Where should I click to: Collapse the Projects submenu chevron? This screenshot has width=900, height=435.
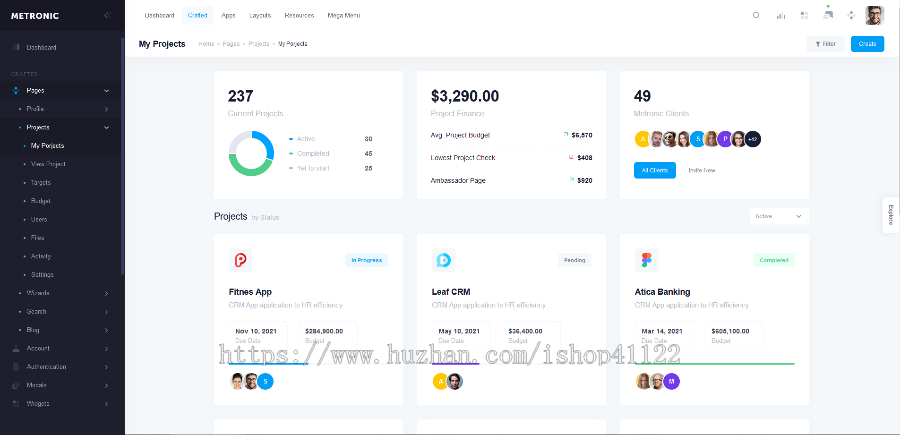[x=107, y=127]
